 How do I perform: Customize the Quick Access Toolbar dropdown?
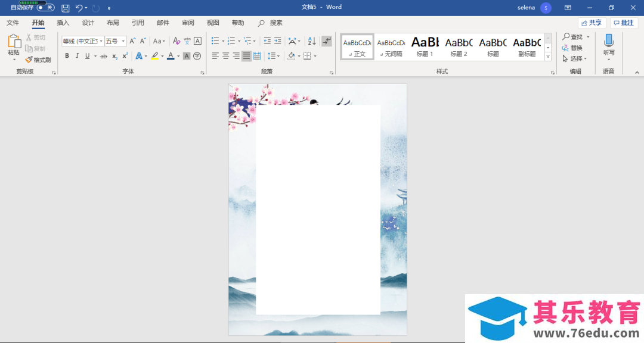click(109, 8)
